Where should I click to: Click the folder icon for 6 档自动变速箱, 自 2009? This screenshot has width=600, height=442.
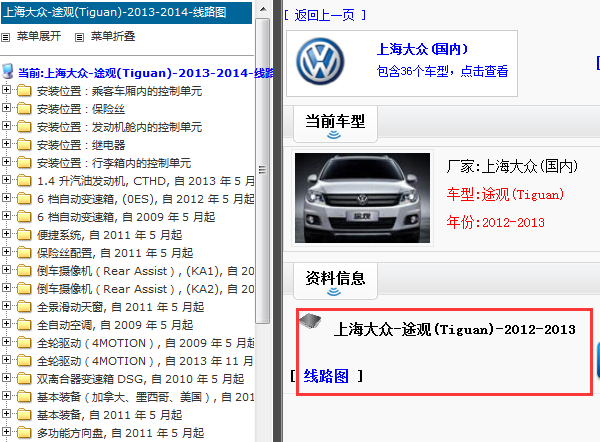(24, 217)
